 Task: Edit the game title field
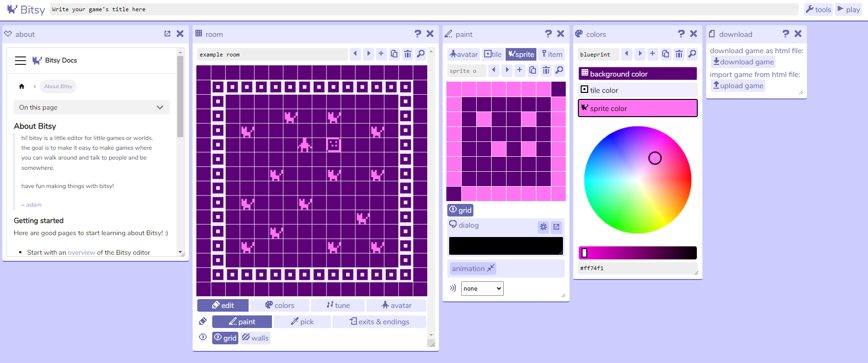(424, 9)
